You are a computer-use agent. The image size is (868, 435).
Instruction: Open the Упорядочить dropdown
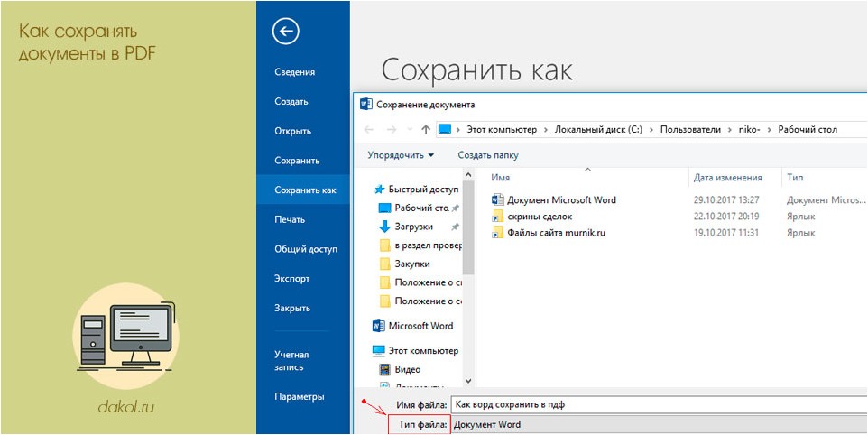coord(401,155)
